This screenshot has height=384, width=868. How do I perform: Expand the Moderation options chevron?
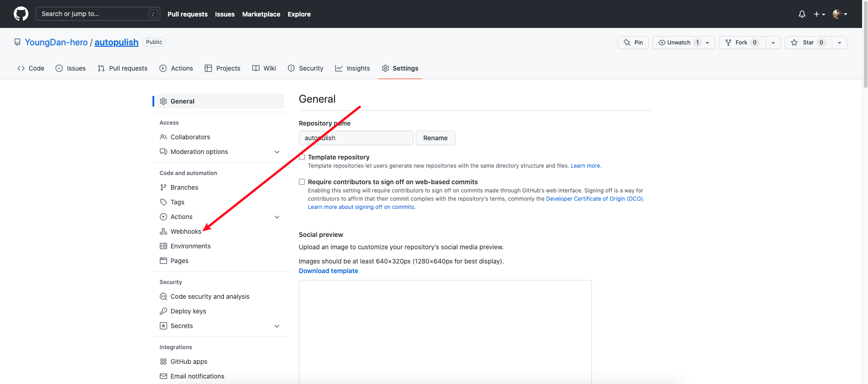(277, 152)
